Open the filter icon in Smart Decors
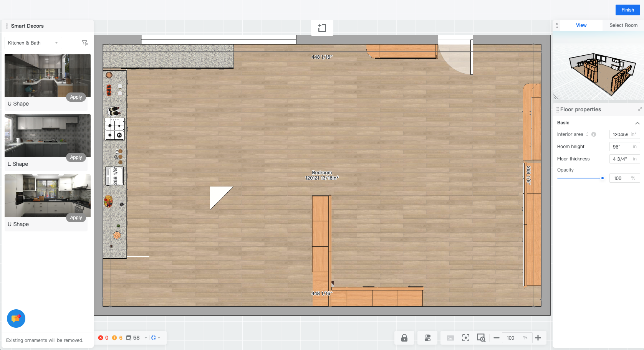The height and width of the screenshot is (350, 644). tap(85, 43)
